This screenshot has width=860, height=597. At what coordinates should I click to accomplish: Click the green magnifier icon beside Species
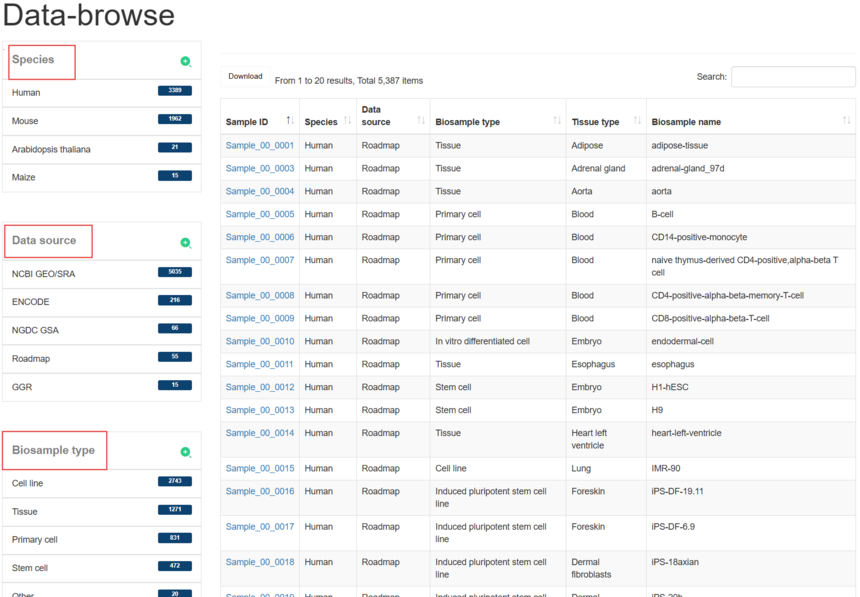click(x=185, y=62)
